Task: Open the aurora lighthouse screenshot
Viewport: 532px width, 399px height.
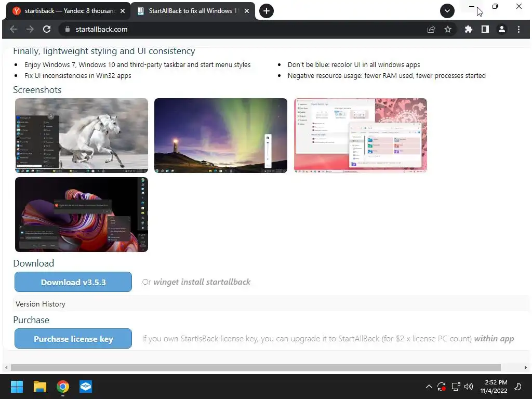Action: [220, 136]
